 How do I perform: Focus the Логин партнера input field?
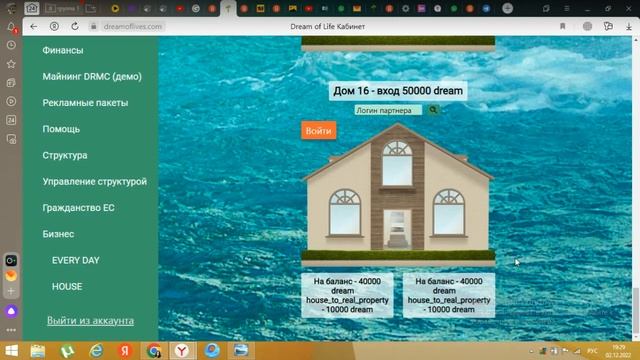(388, 110)
